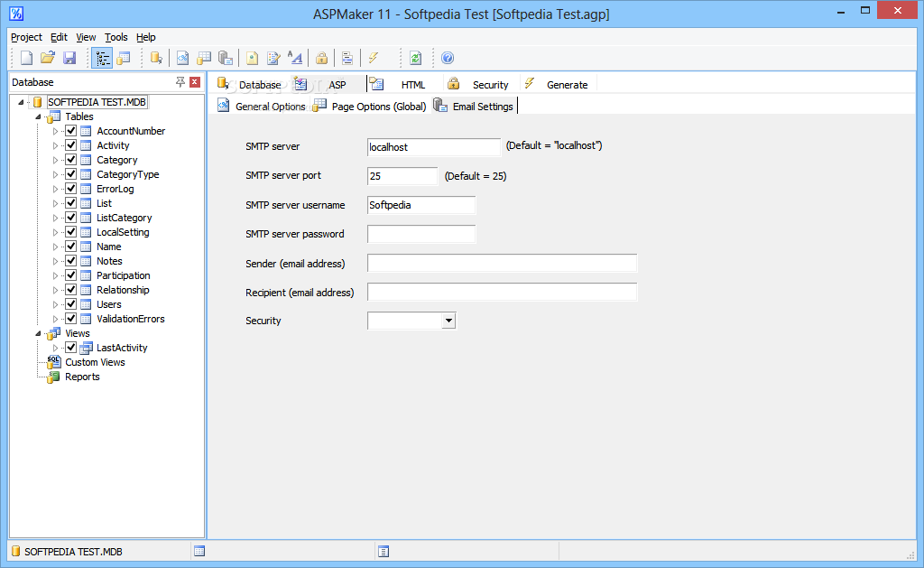Click the Recipient email address field

click(x=502, y=292)
